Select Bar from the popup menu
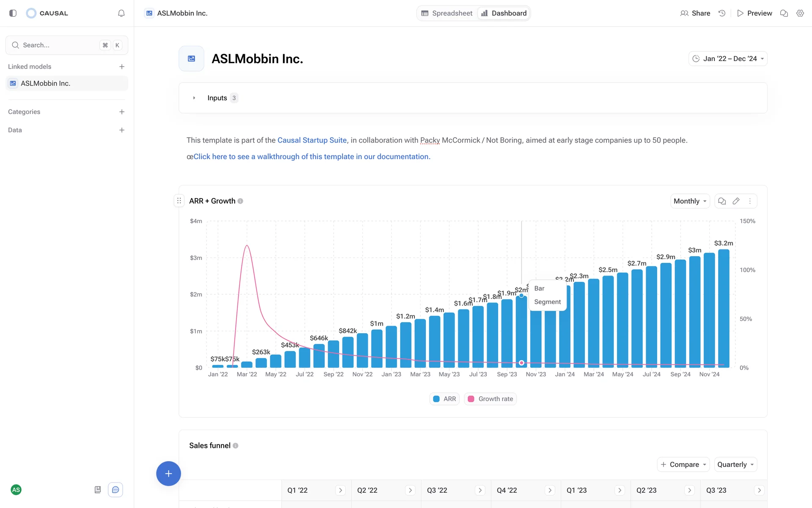The image size is (812, 508). pyautogui.click(x=539, y=288)
